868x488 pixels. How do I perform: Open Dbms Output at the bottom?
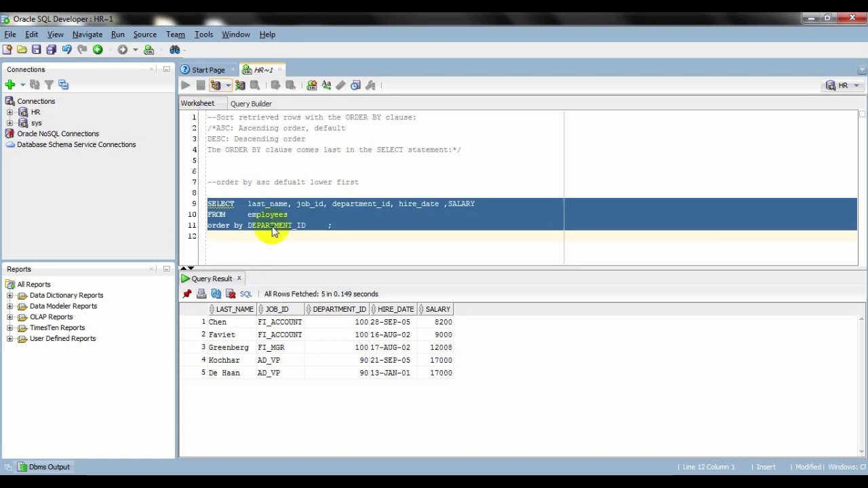[43, 467]
